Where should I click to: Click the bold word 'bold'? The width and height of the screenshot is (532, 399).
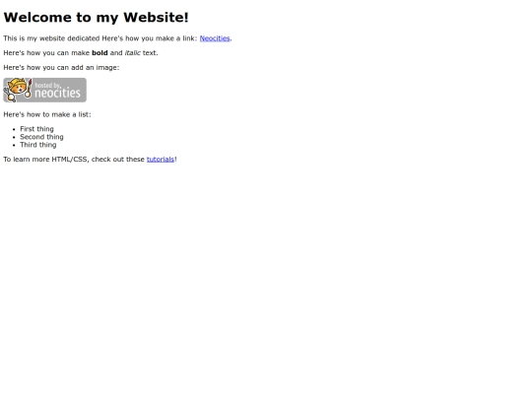[x=100, y=53]
